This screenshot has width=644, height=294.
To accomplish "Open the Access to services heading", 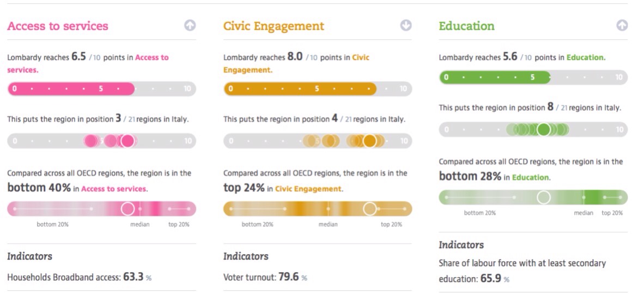I will [58, 26].
